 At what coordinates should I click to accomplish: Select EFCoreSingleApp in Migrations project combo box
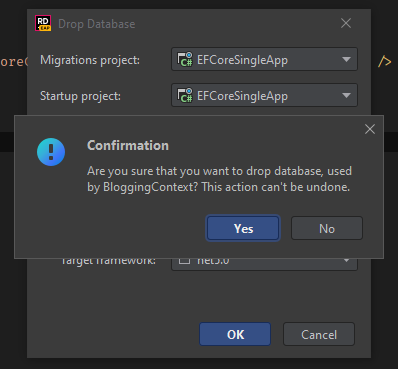264,59
